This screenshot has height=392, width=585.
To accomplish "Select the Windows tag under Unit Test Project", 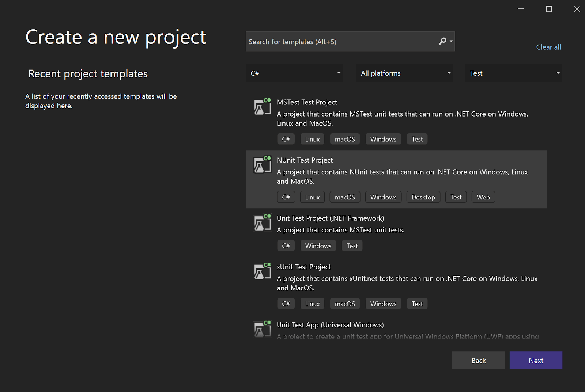I will coord(318,246).
